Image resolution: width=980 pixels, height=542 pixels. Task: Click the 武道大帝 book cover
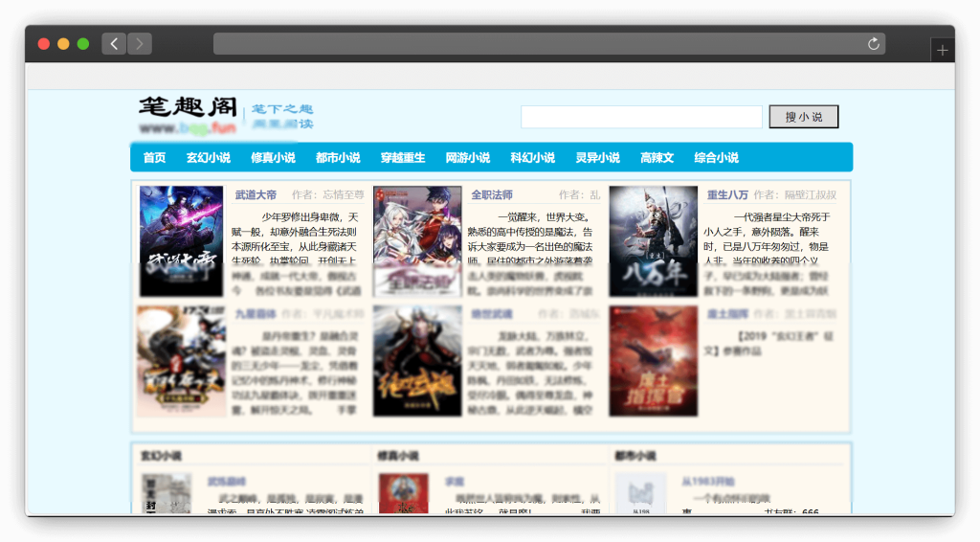181,240
